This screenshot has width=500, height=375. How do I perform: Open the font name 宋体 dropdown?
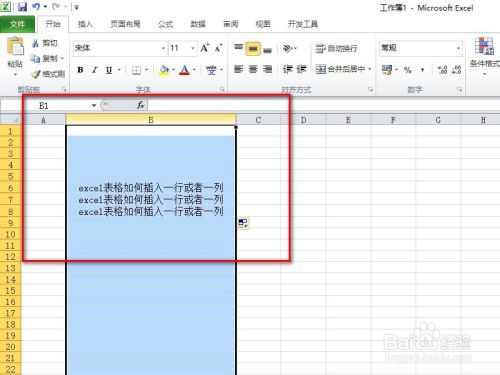[163, 48]
